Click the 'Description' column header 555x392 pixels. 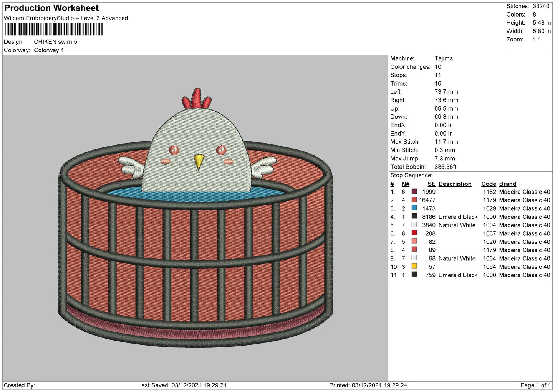pyautogui.click(x=455, y=184)
